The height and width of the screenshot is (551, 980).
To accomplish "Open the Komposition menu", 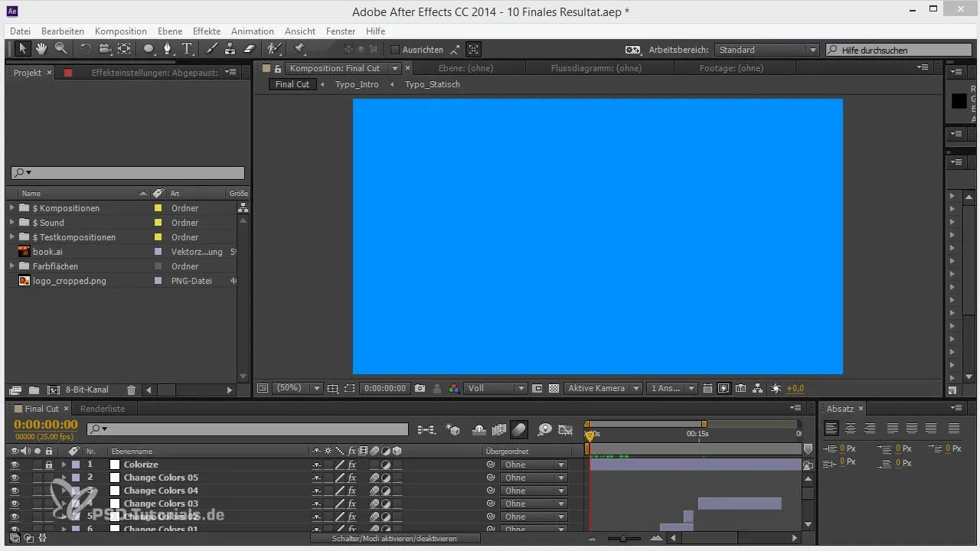I will 121,31.
